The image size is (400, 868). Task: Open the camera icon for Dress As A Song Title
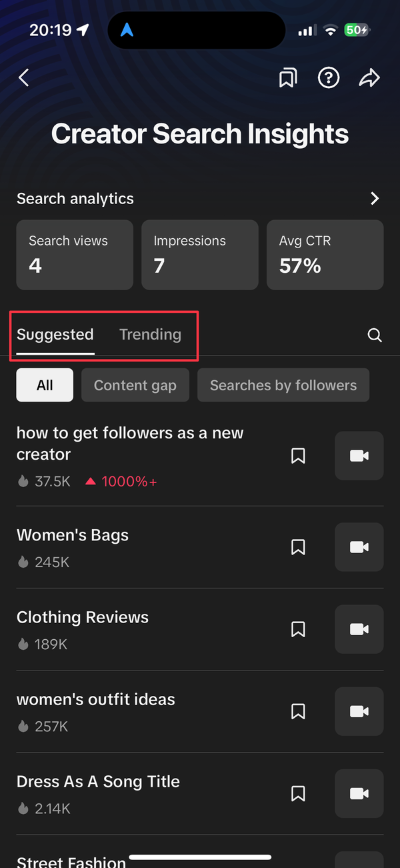[359, 793]
